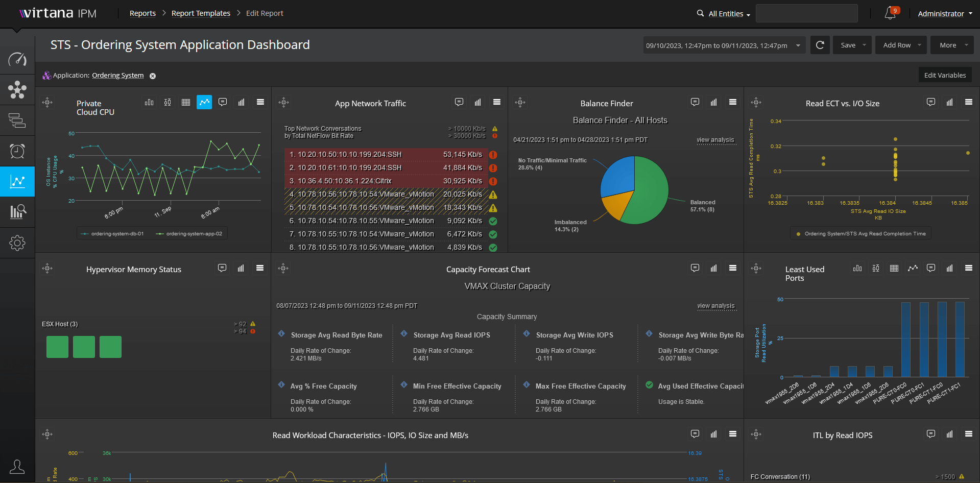The height and width of the screenshot is (483, 980).
Task: Click the third green ESX Host square
Action: 110,347
